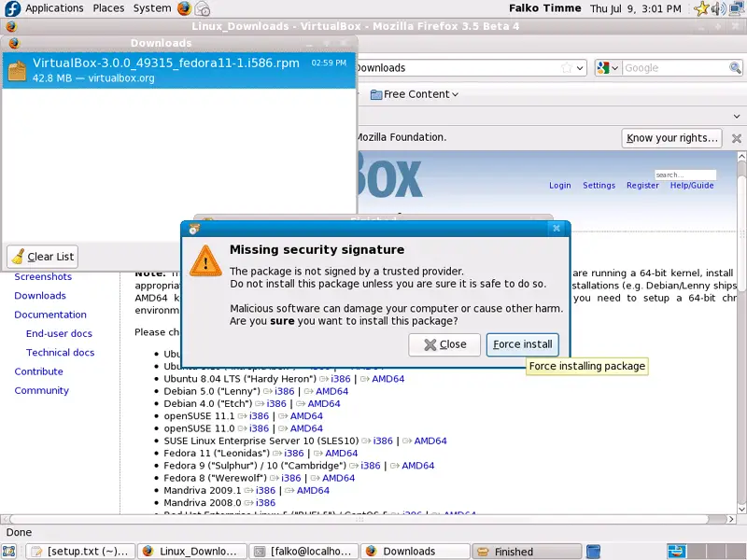Click the Force install button
Image resolution: width=747 pixels, height=560 pixels.
pos(523,344)
